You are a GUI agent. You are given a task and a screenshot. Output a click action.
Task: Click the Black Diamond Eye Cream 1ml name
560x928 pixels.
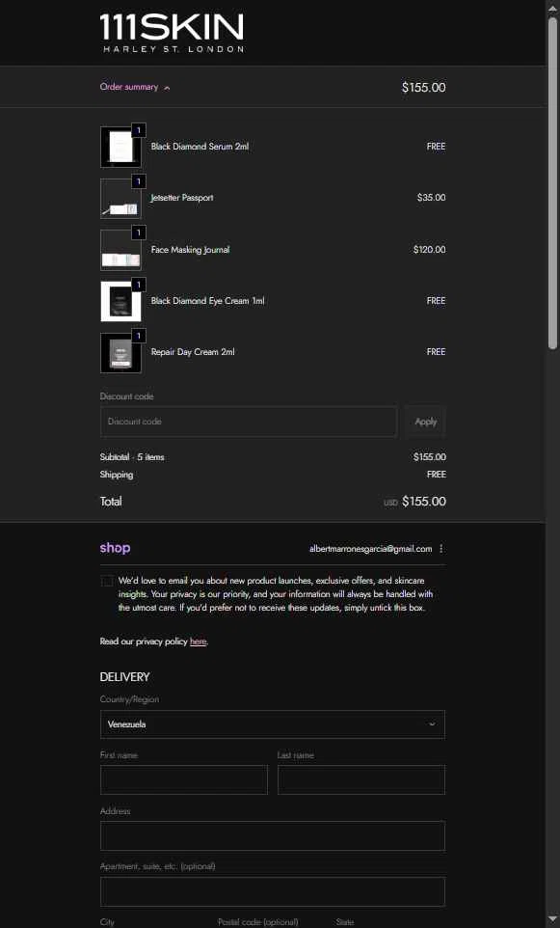(207, 301)
